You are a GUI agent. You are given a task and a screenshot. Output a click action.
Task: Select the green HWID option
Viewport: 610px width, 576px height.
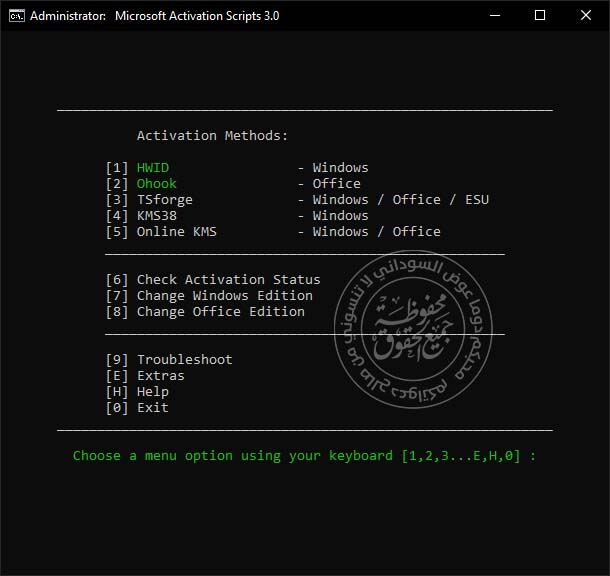pyautogui.click(x=153, y=168)
